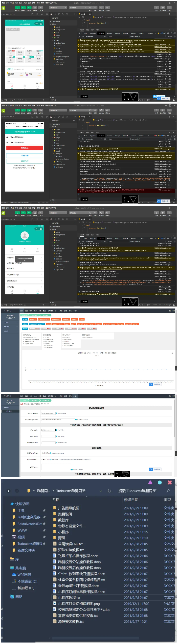Select the 源码安装教程.txt file

(x=71, y=621)
